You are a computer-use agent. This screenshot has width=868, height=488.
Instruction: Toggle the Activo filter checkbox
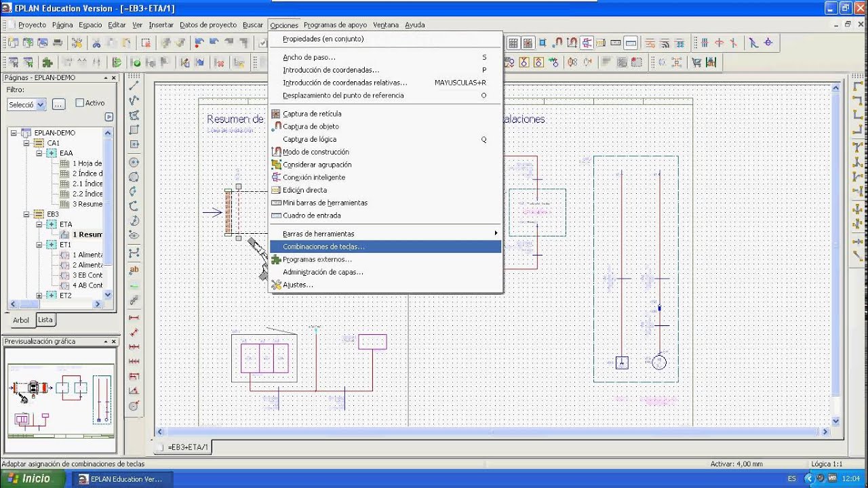click(x=80, y=103)
